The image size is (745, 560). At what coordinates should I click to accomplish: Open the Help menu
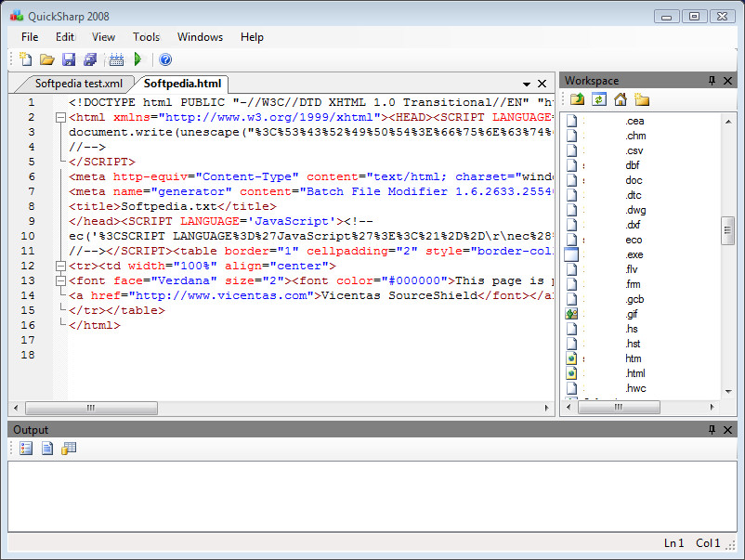pyautogui.click(x=252, y=37)
